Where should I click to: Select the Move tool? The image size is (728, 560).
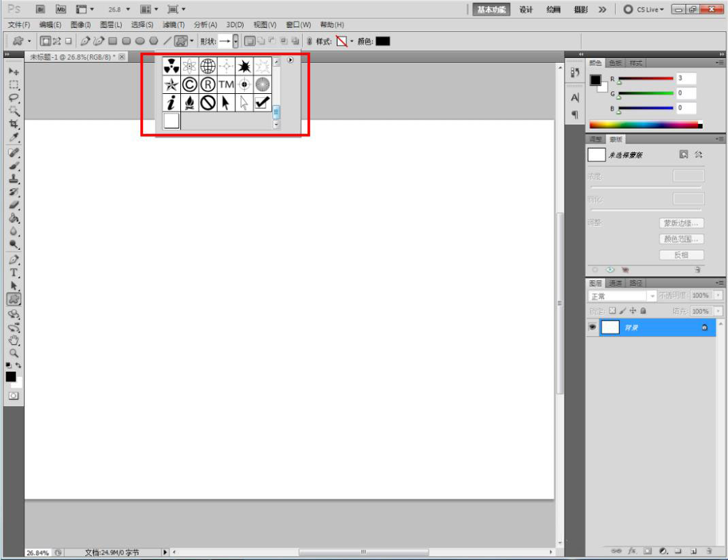(14, 71)
